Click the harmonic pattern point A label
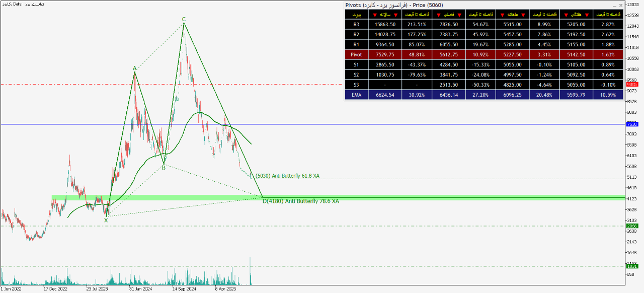This screenshot has height=293, width=644. coord(134,68)
